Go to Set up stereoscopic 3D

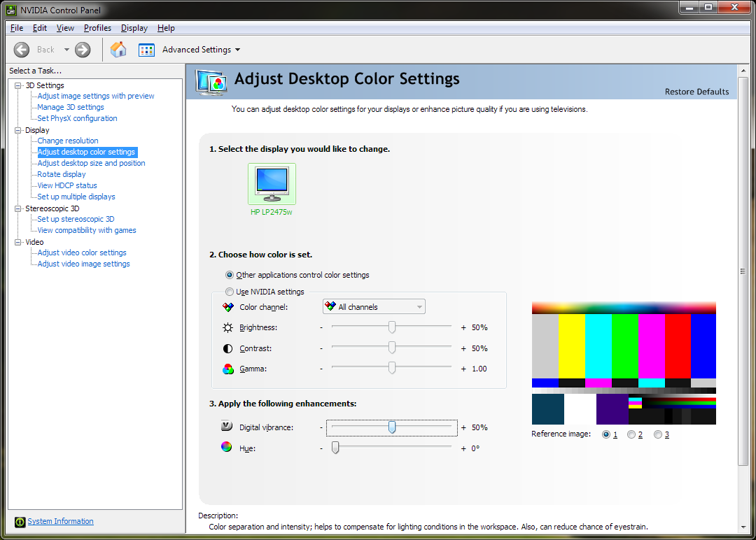[x=76, y=219]
